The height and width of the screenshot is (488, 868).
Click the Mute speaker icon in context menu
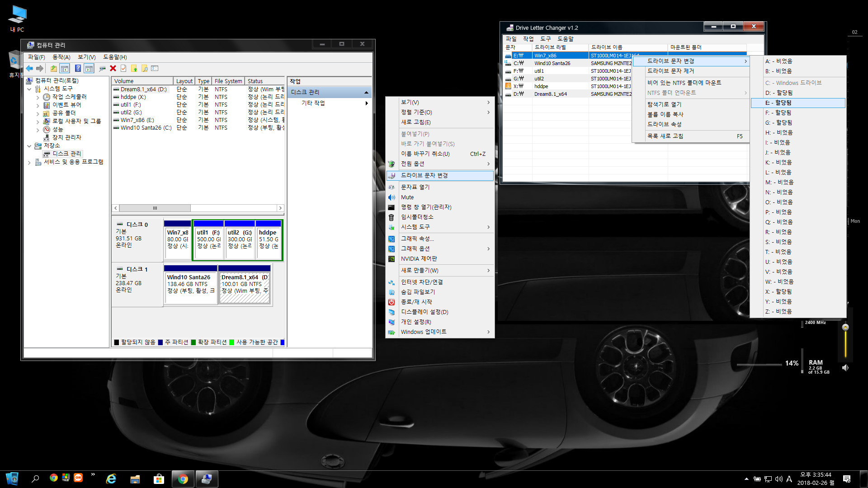pyautogui.click(x=392, y=197)
